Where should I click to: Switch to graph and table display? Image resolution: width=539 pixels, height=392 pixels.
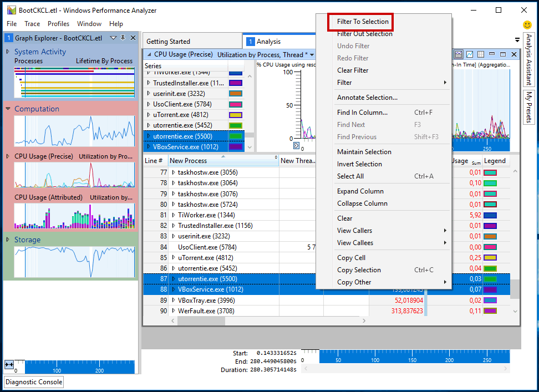pyautogui.click(x=459, y=54)
